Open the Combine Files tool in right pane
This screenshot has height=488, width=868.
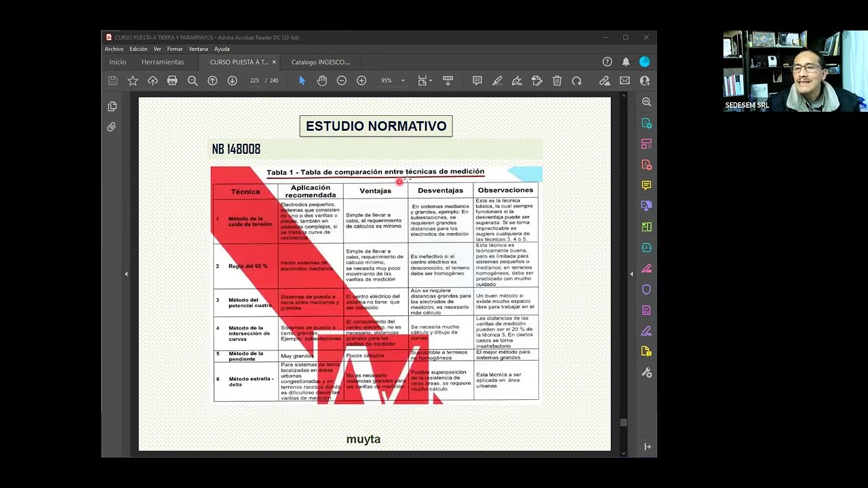click(646, 205)
